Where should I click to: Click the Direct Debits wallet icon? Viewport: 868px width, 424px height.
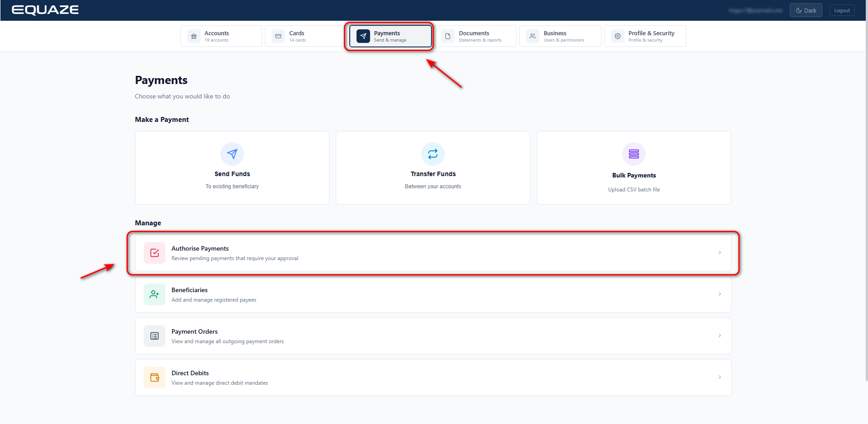tap(155, 377)
